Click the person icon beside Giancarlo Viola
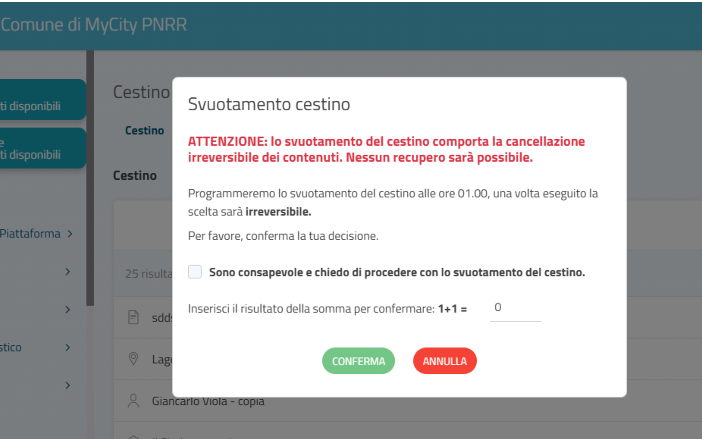702x439 pixels. pyautogui.click(x=133, y=401)
